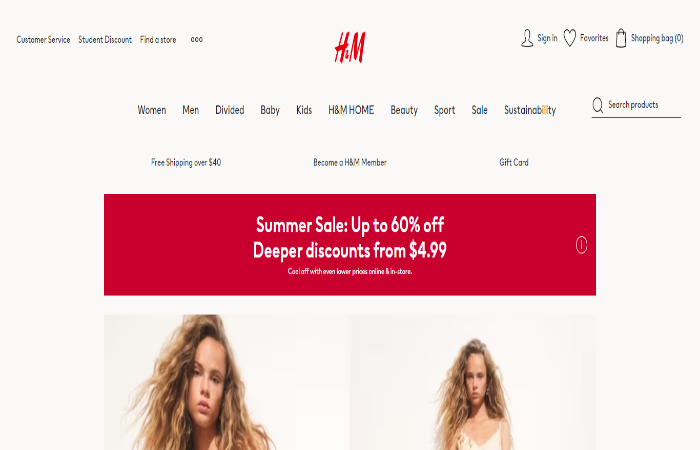
Task: Open the Sign in profile icon
Action: coord(527,38)
